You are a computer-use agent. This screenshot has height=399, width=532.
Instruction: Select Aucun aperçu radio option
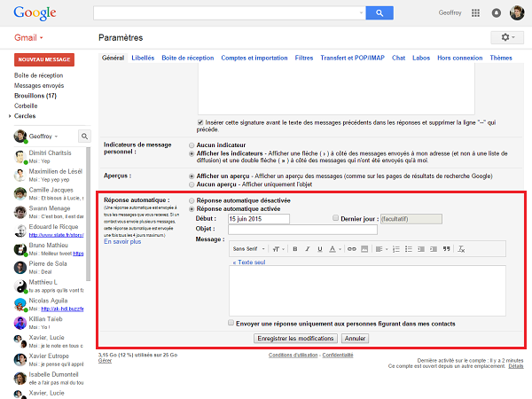192,184
